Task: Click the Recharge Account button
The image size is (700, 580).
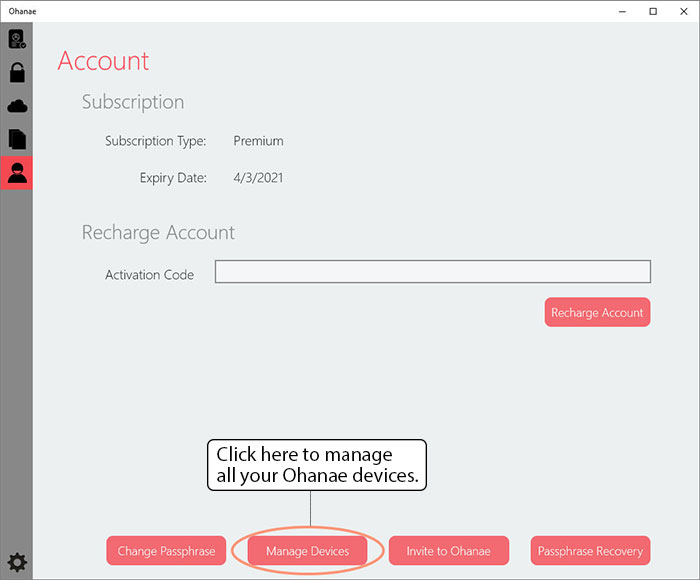Action: pos(597,312)
